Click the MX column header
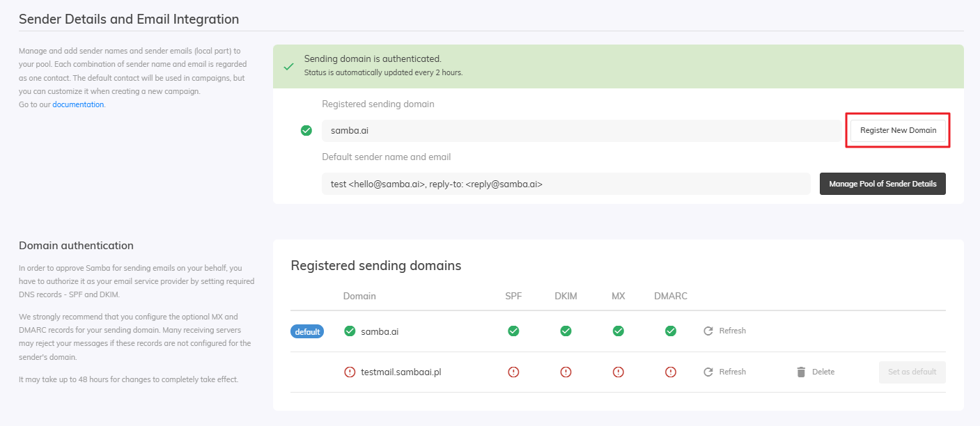980x426 pixels. (x=618, y=296)
